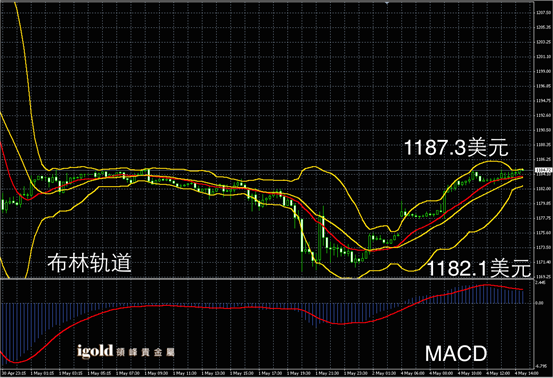Click the 布林轨道 Bollinger band label
The width and height of the screenshot is (553, 378).
point(90,263)
